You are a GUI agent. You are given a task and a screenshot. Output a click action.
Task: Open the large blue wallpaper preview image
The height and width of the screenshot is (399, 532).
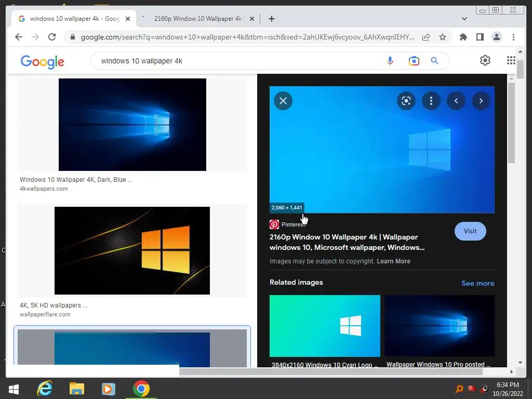point(382,150)
